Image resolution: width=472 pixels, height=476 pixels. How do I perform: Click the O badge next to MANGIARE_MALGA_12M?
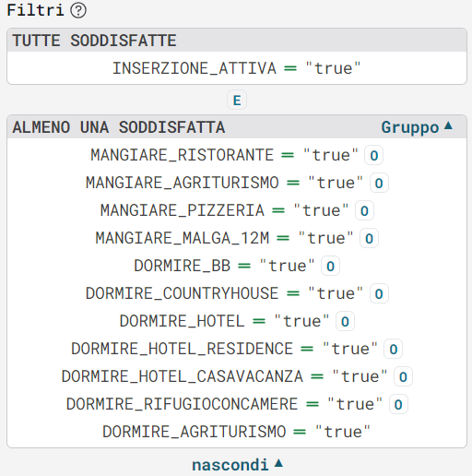[369, 238]
